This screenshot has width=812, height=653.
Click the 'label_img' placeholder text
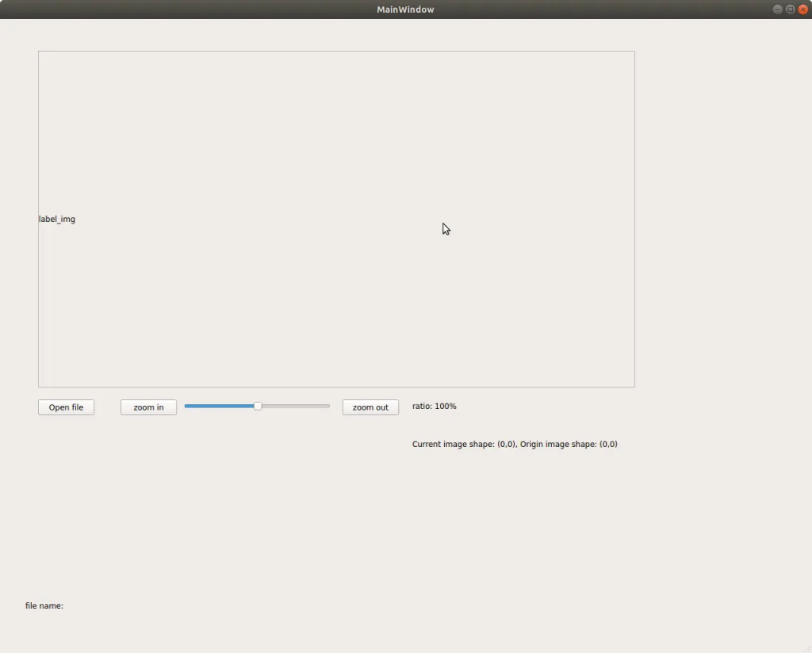click(x=57, y=219)
